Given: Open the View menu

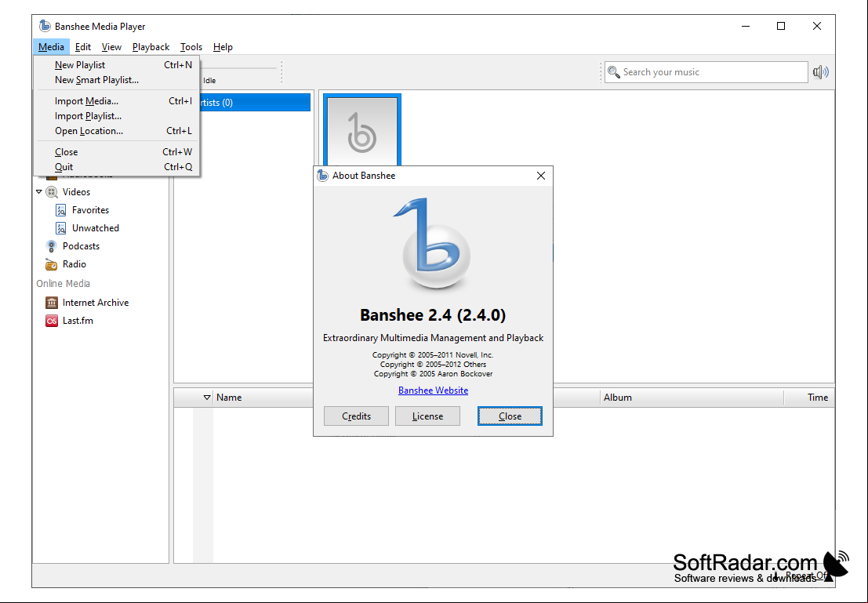Looking at the screenshot, I should (x=111, y=47).
